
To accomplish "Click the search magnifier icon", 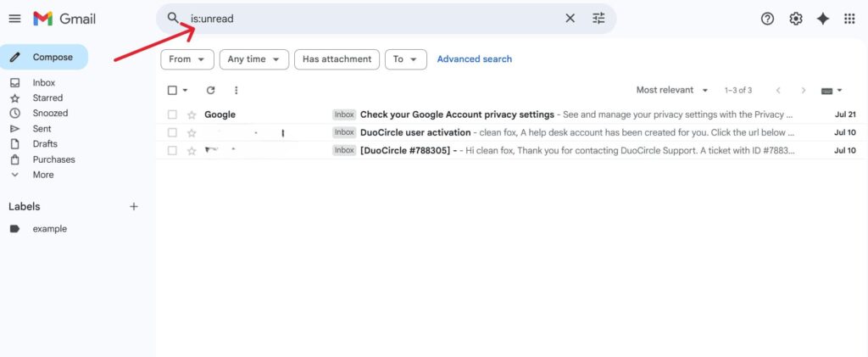I will tap(173, 19).
